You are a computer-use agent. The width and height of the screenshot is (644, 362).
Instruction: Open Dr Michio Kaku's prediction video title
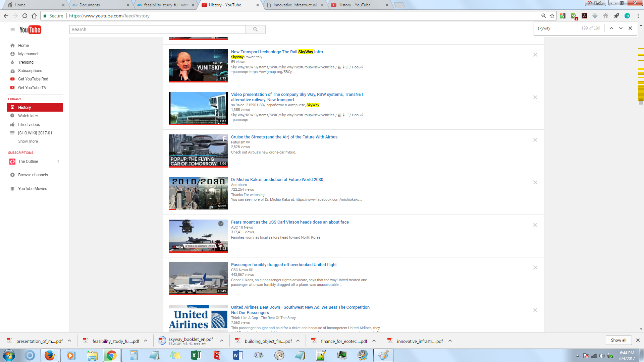click(277, 180)
